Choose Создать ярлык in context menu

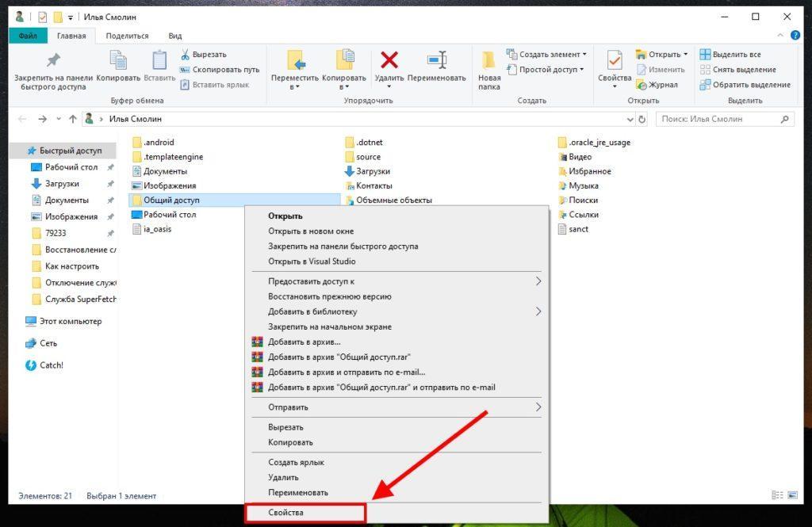pyautogui.click(x=396, y=462)
